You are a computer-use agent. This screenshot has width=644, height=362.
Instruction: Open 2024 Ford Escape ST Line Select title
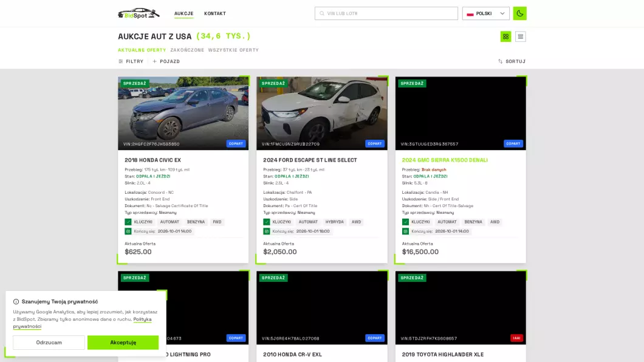tap(310, 160)
